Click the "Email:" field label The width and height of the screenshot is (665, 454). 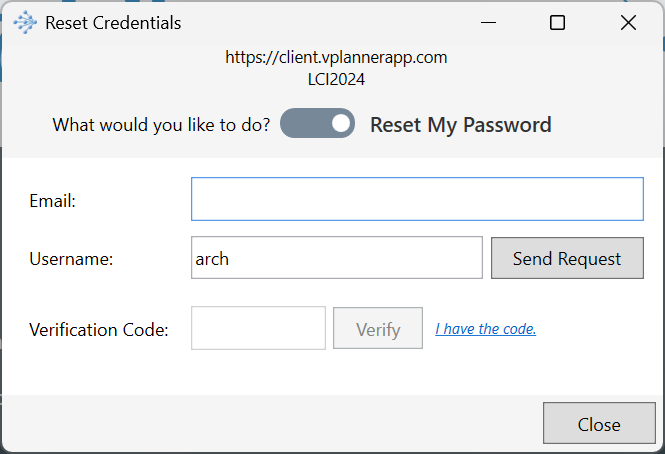point(53,200)
